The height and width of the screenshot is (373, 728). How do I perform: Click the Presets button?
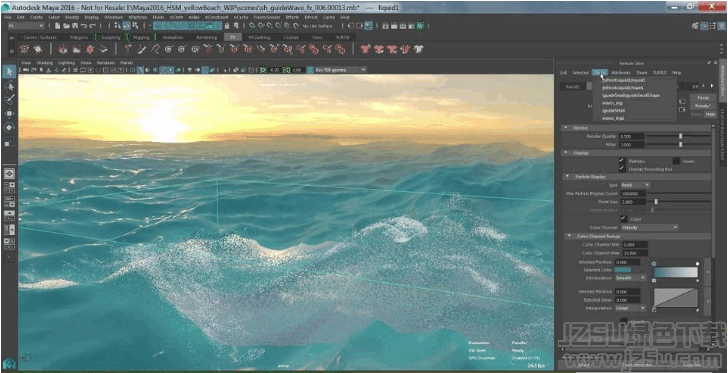pos(703,106)
